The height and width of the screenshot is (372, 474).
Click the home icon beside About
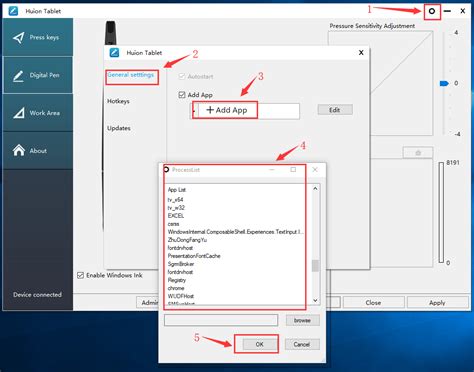click(x=19, y=150)
